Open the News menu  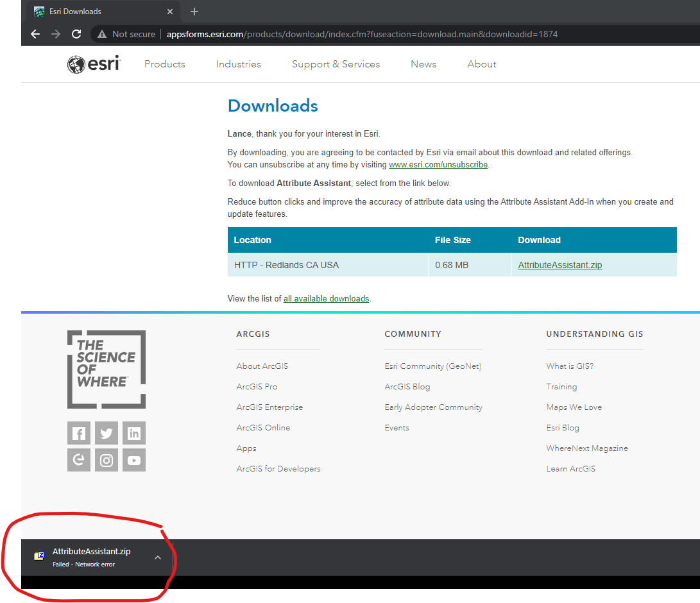click(423, 64)
